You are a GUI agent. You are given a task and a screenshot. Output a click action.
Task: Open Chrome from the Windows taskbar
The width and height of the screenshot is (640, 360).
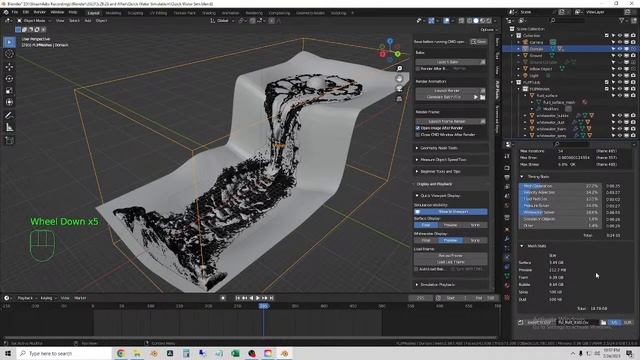click(121, 353)
